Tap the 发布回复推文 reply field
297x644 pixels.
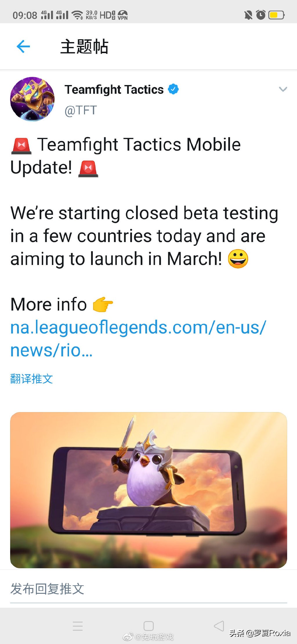click(47, 589)
